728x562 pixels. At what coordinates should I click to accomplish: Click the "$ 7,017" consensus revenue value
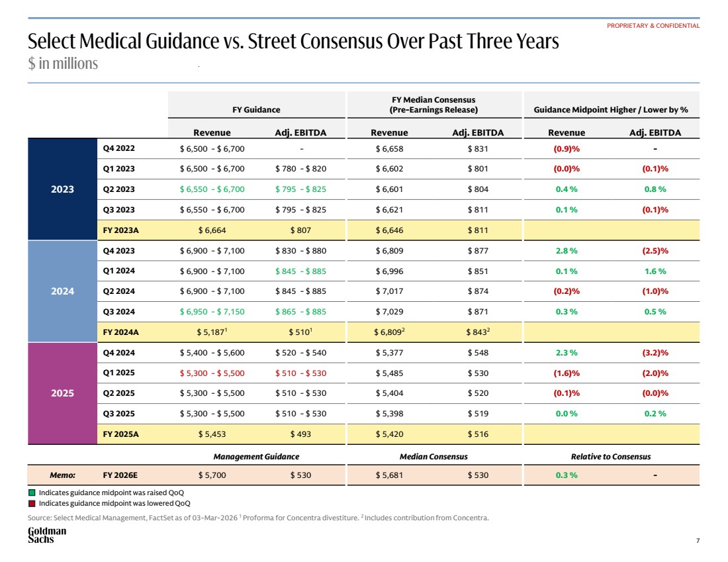[390, 291]
